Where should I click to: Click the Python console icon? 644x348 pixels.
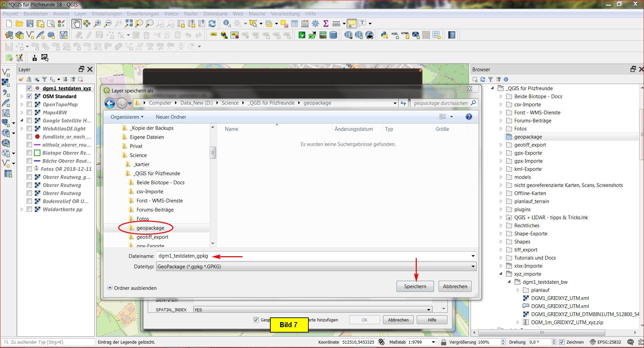[x=384, y=35]
